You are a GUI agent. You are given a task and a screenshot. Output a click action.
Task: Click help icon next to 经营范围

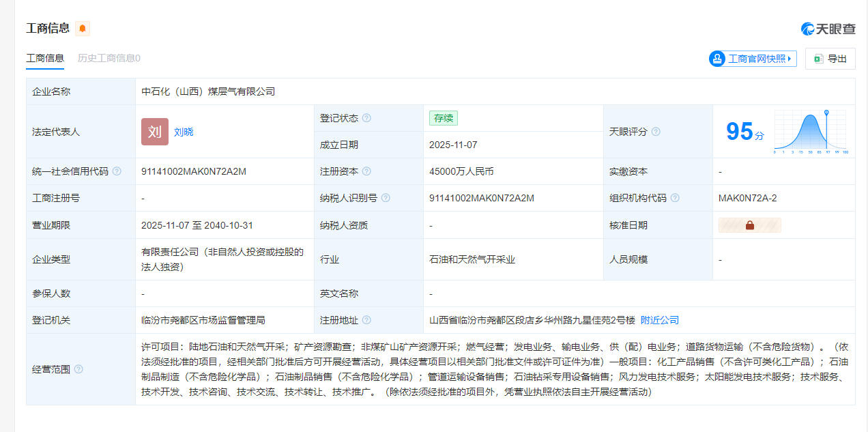[78, 369]
